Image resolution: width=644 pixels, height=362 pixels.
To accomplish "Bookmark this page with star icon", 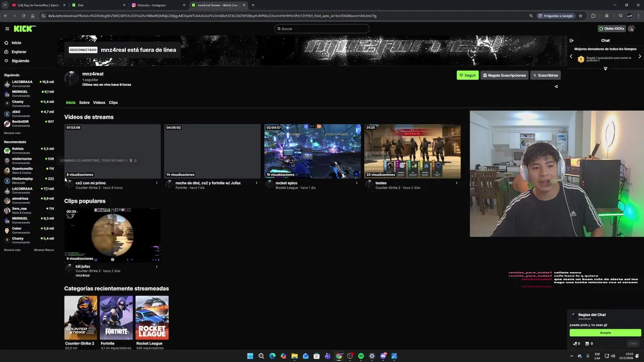I will [x=580, y=16].
